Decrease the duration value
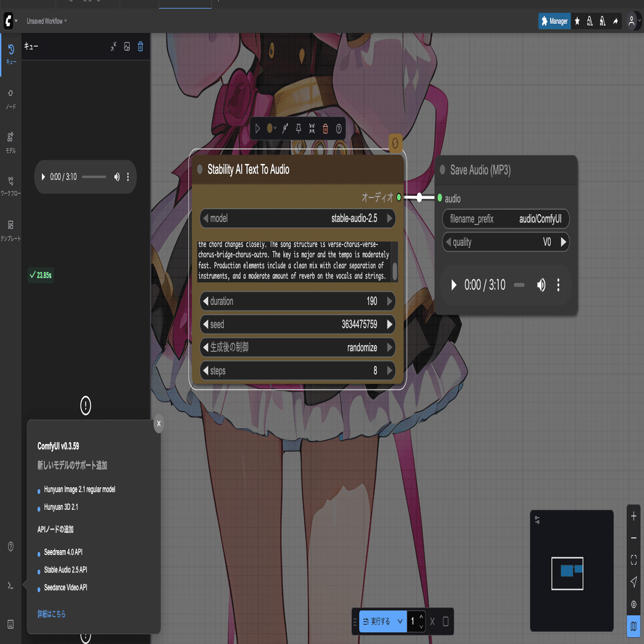The height and width of the screenshot is (644, 644). [x=206, y=301]
